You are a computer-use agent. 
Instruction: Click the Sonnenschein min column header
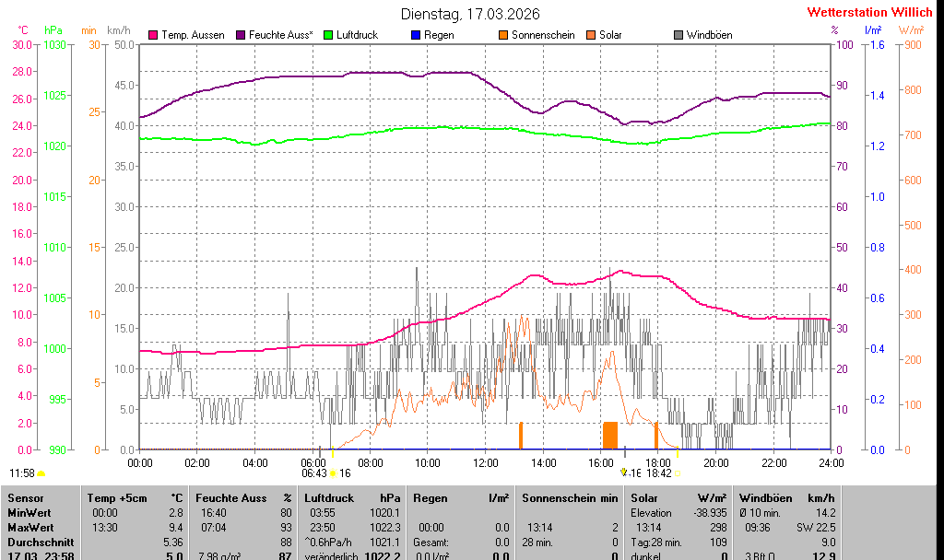[569, 498]
